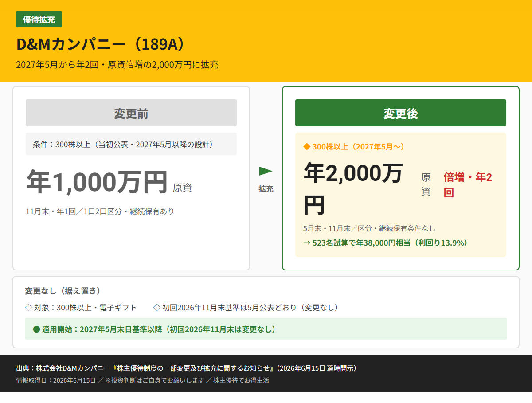The width and height of the screenshot is (532, 403).
Task: Click the red 倍増・年2回 text
Action: pos(468,185)
